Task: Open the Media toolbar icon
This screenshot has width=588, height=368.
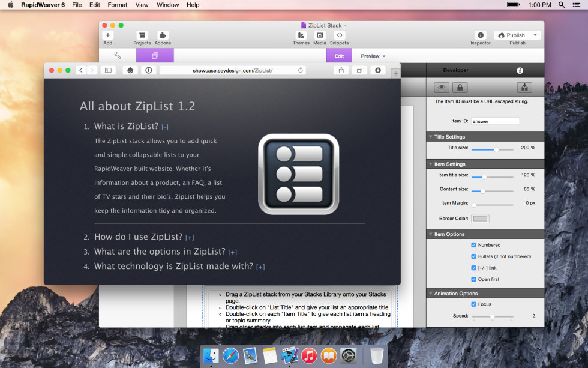Action: (x=319, y=35)
